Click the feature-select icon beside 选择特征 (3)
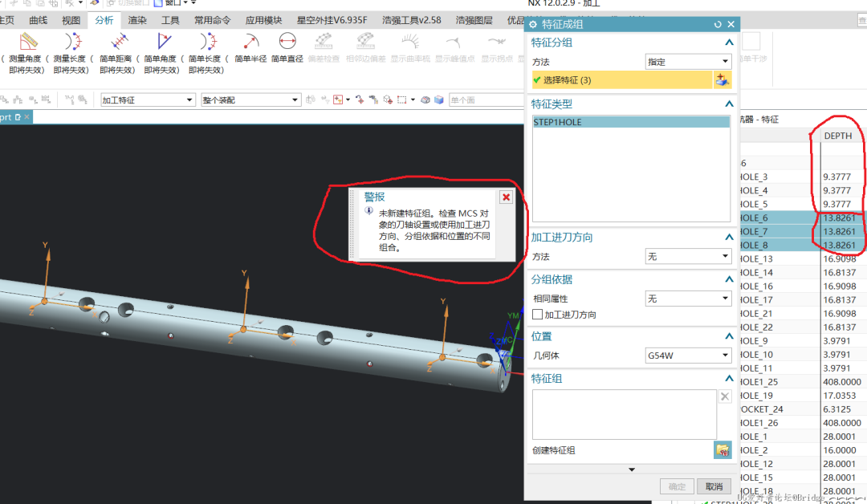867x504 pixels. click(722, 80)
